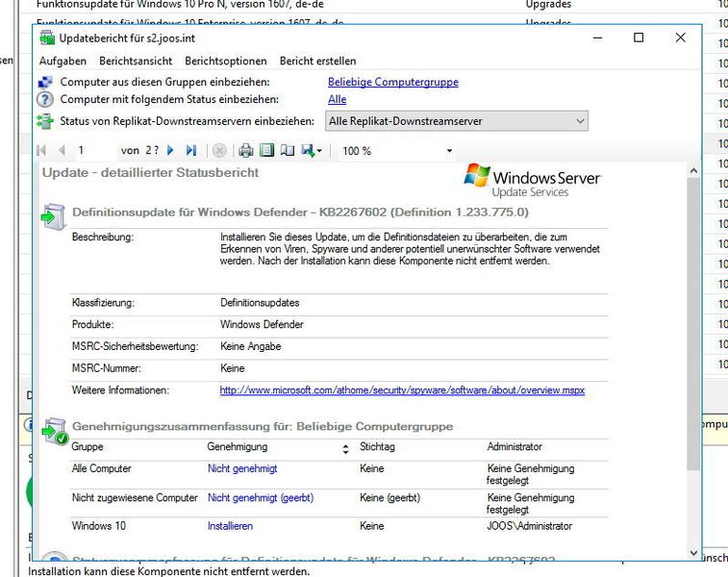Click the Bericht erstellen menu
Screen dimensions: 728x577
[317, 61]
